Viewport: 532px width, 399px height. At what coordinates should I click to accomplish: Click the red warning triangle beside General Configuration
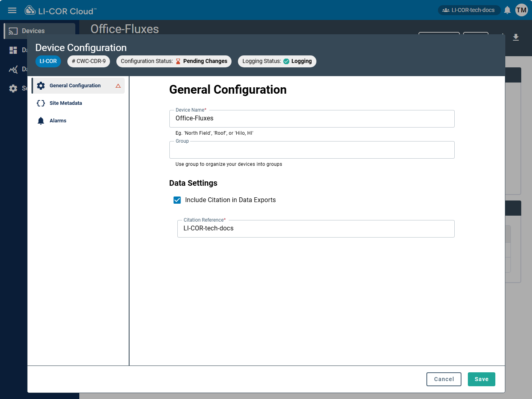pos(118,86)
